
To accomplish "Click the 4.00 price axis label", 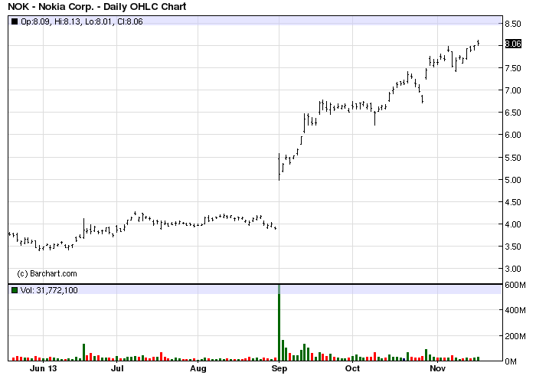I will 513,224.
